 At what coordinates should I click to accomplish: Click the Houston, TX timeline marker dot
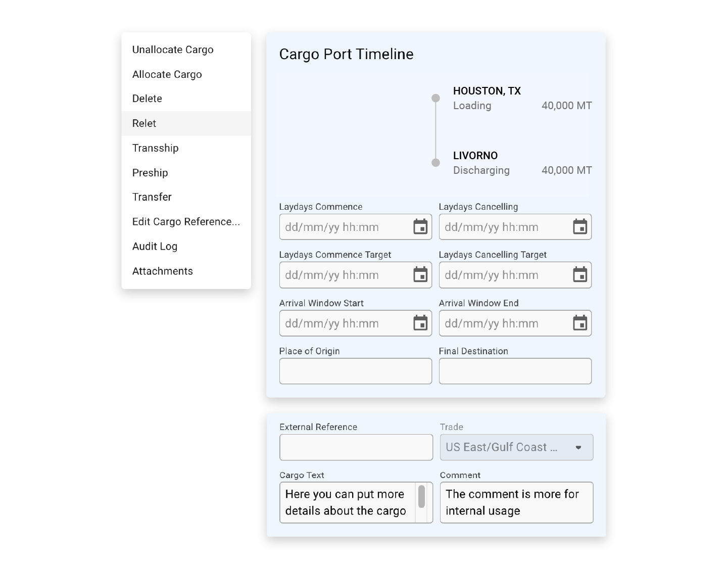pos(435,98)
